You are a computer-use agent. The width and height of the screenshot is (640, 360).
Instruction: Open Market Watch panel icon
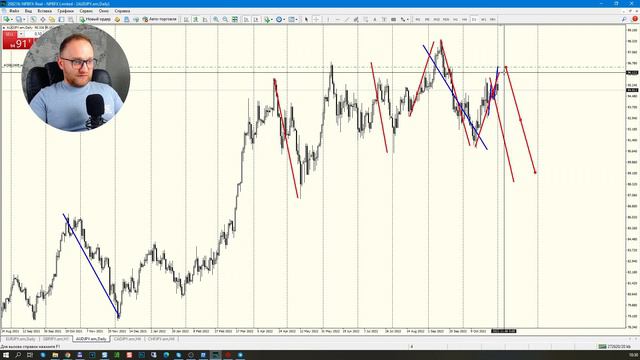[x=33, y=19]
